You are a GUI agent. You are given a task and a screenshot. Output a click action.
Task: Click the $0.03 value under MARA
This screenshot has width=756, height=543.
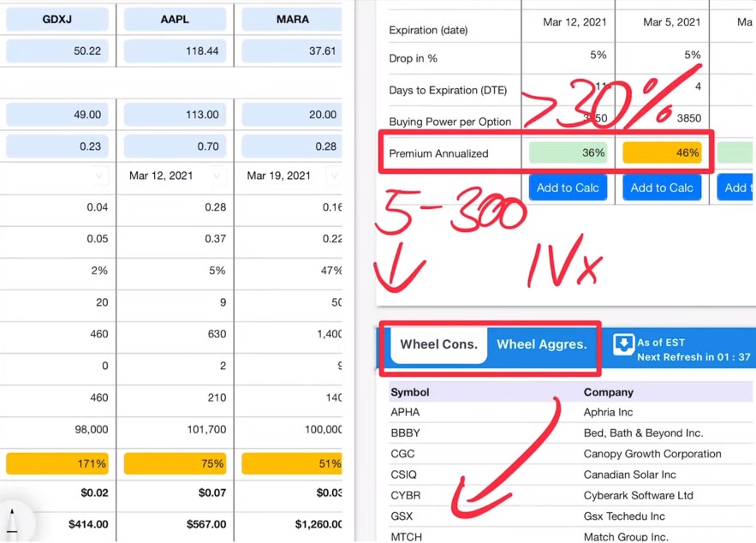(x=329, y=492)
